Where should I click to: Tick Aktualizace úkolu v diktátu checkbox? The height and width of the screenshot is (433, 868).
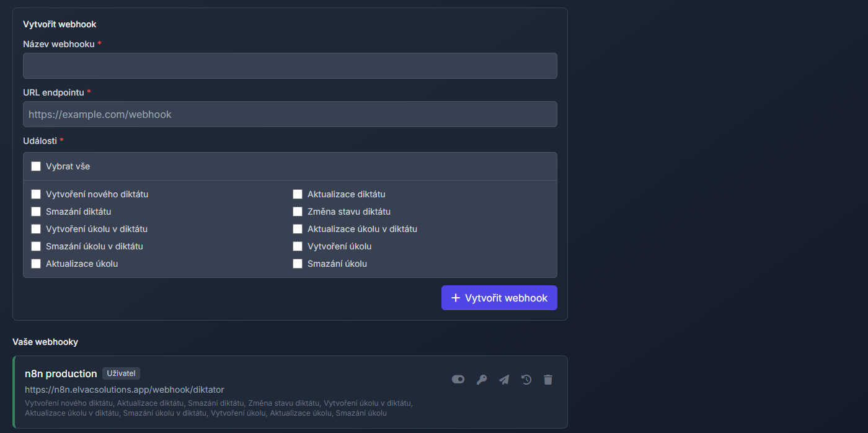298,229
